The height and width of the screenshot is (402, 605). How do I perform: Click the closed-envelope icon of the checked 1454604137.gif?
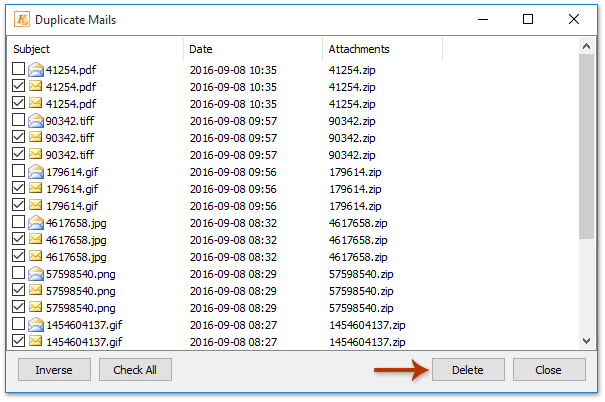[36, 342]
